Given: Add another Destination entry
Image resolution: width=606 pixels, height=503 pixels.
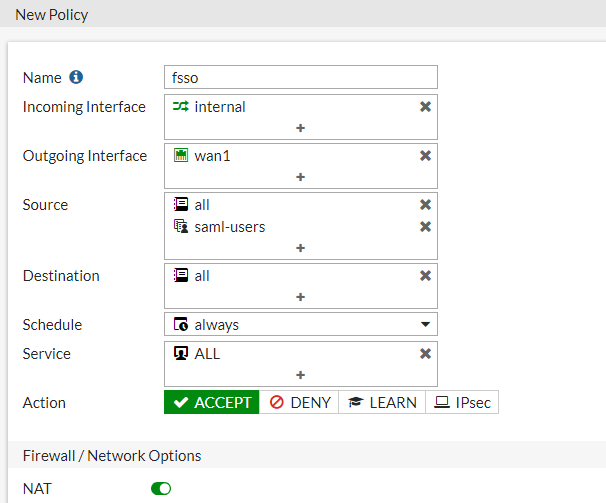Looking at the screenshot, I should point(300,297).
